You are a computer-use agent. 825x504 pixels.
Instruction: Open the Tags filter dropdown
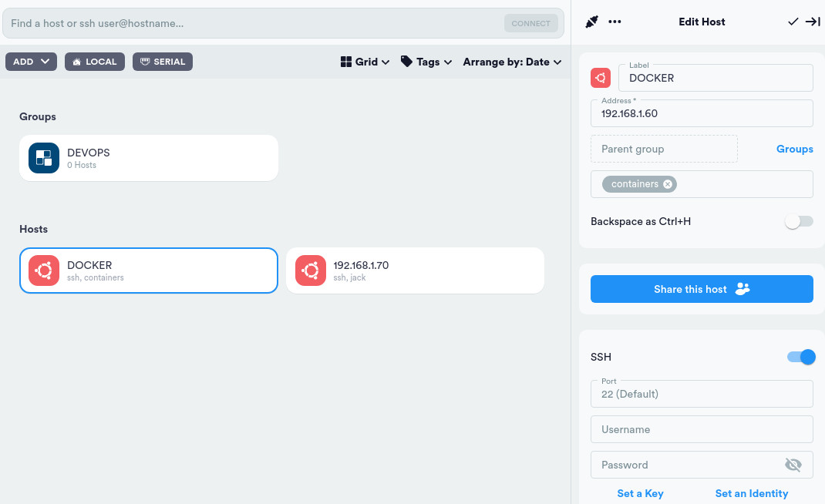click(x=426, y=61)
